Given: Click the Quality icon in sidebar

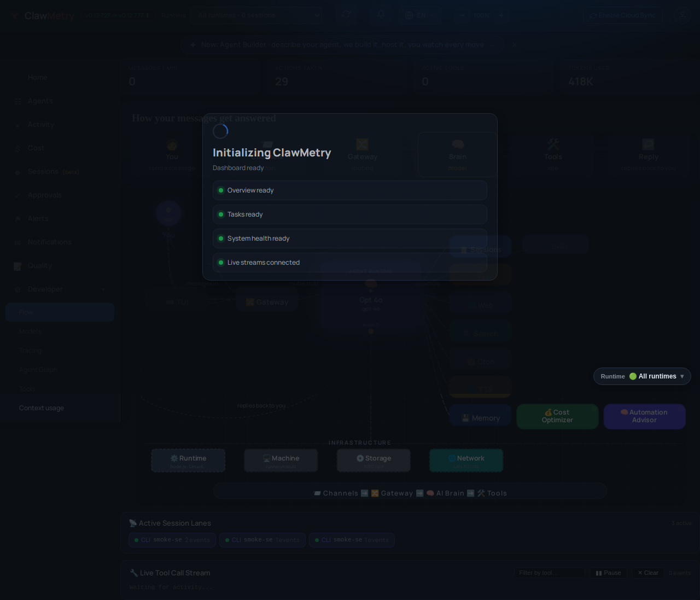Looking at the screenshot, I should tap(17, 266).
